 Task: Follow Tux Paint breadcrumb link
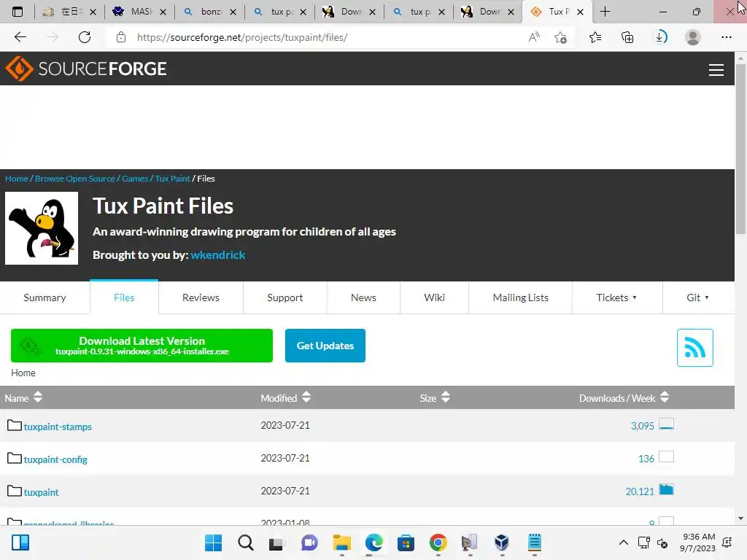tap(172, 179)
